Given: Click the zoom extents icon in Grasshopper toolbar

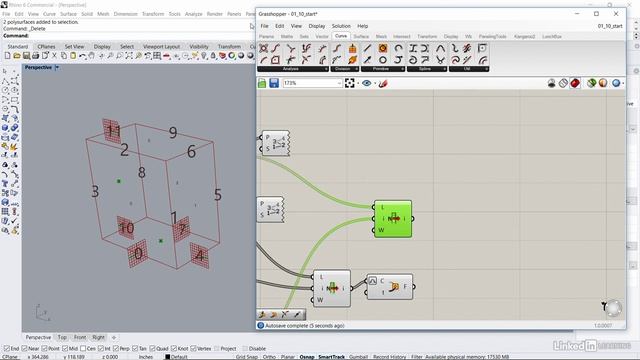Looking at the screenshot, I should coord(349,83).
